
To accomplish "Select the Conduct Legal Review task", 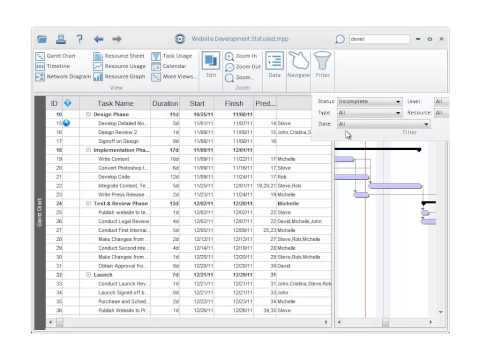I will click(189, 221).
